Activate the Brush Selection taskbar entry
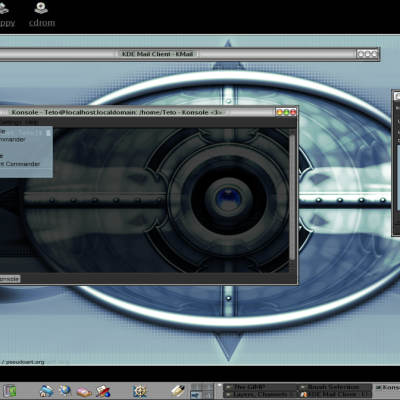 [335, 387]
